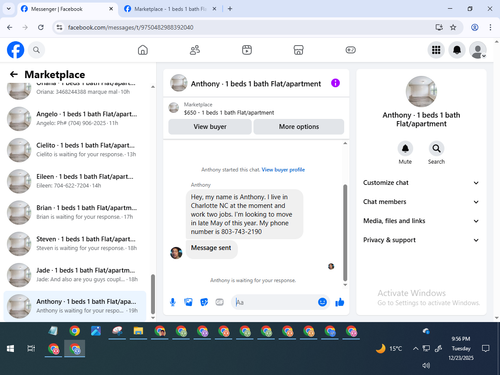Open Chrome three-dot menu
Image resolution: width=500 pixels, height=375 pixels.
(x=490, y=27)
